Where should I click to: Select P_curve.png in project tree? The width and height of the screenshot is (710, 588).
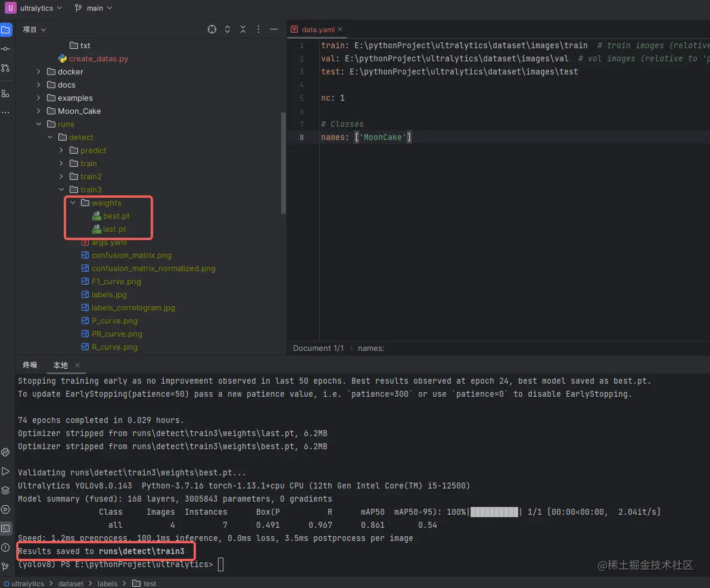114,321
